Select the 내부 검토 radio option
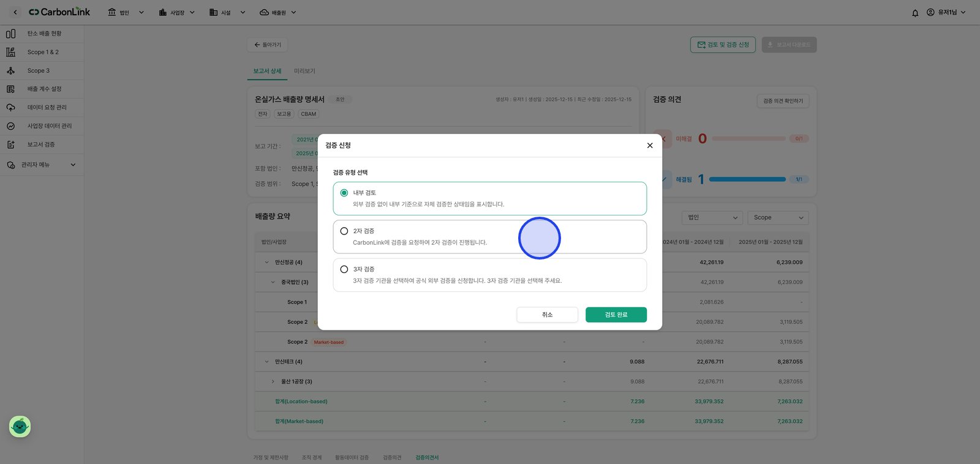The height and width of the screenshot is (464, 980). (x=344, y=193)
